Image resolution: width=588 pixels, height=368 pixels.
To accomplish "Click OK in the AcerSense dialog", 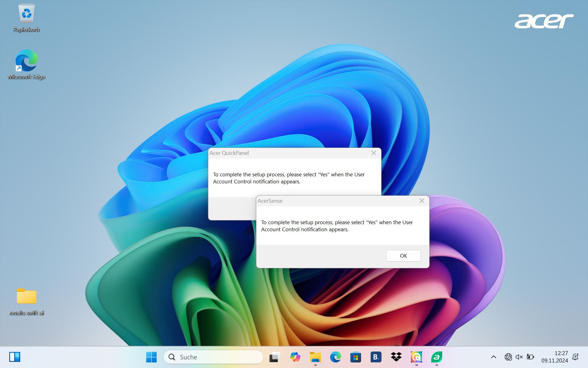I will 403,255.
